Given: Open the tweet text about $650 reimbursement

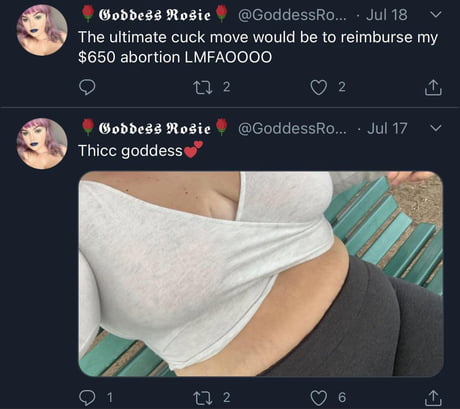Looking at the screenshot, I should pyautogui.click(x=258, y=47).
